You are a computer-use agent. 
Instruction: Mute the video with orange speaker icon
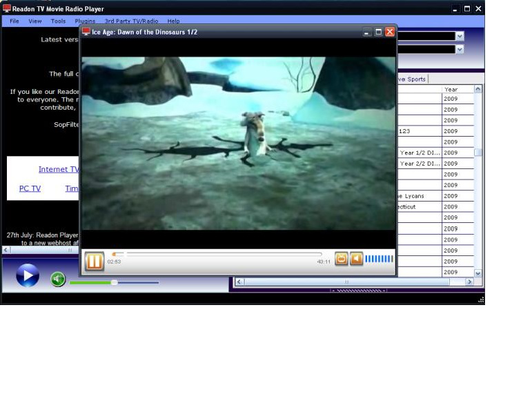[356, 259]
